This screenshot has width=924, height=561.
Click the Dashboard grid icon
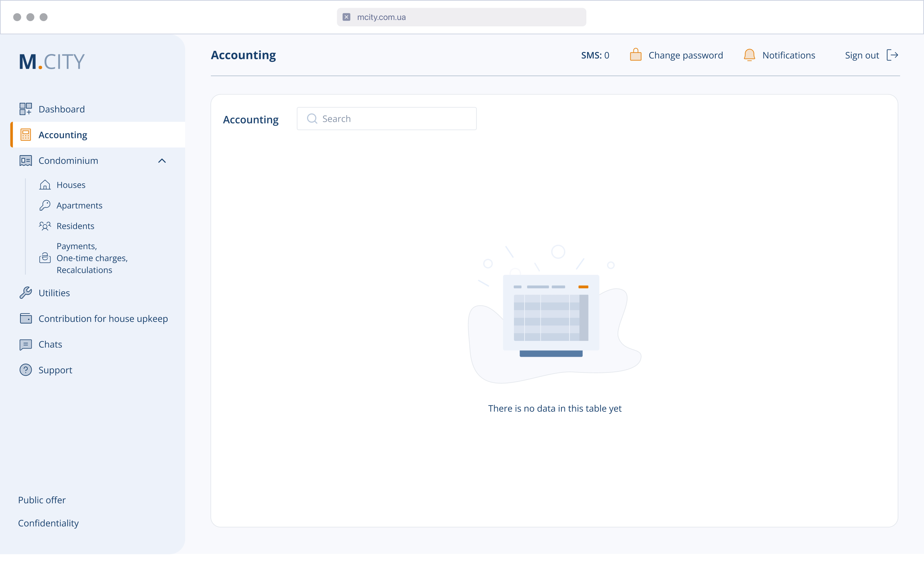tap(26, 109)
